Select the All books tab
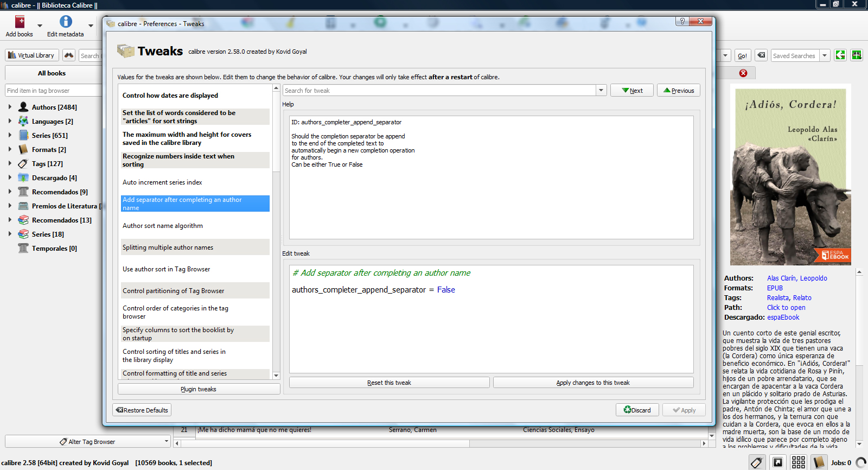This screenshot has width=868, height=470. point(52,73)
